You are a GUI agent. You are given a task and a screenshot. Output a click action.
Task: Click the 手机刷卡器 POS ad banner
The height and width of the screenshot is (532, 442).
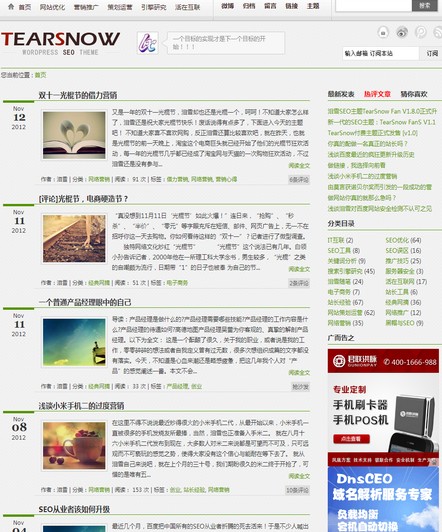coord(383,407)
